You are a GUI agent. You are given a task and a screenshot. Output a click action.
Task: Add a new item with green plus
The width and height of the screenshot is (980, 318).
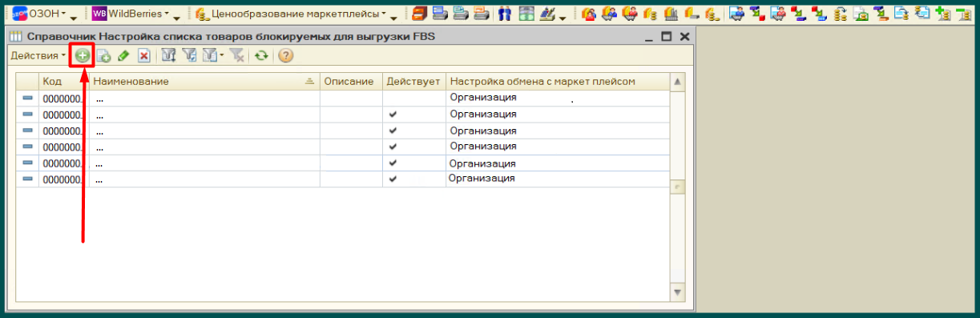tap(82, 55)
